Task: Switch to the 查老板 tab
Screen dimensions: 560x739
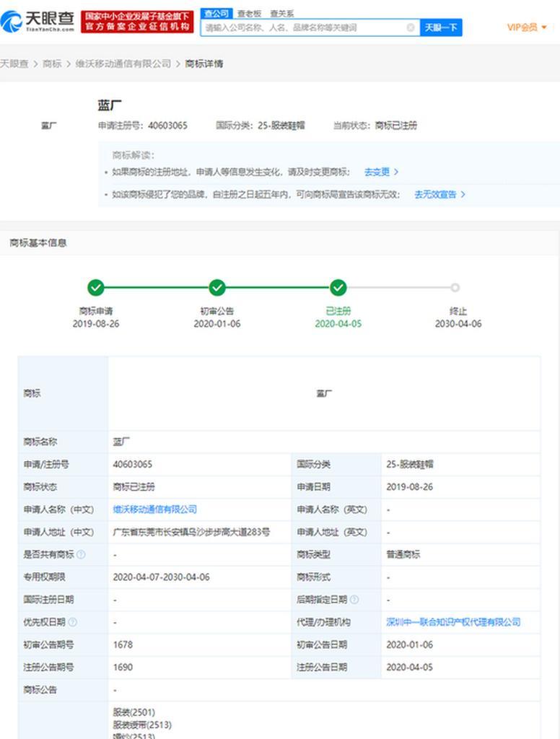Action: point(249,14)
